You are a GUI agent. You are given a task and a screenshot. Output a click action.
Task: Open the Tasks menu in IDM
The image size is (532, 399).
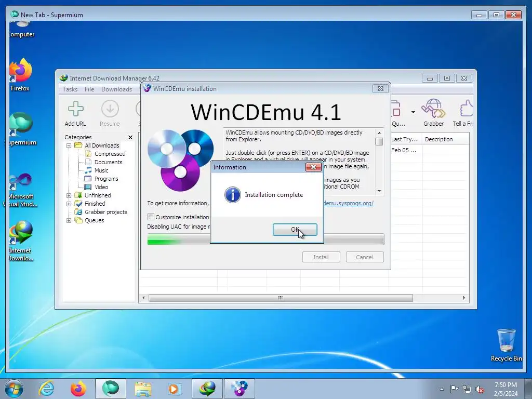point(70,89)
